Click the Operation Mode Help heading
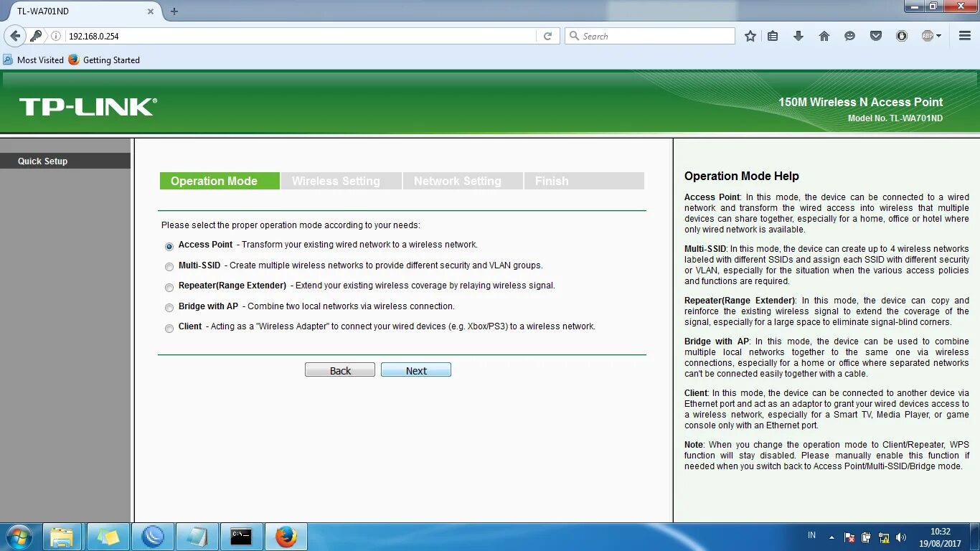This screenshot has width=980, height=551. [x=741, y=176]
